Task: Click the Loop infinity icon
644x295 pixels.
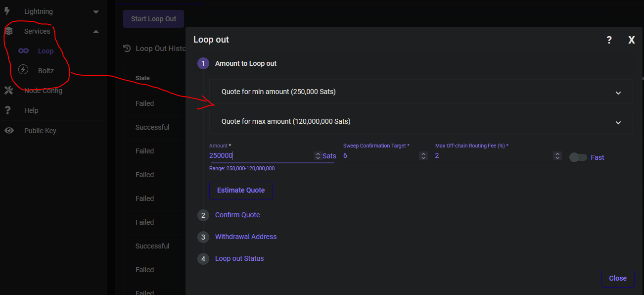Action: (x=23, y=51)
